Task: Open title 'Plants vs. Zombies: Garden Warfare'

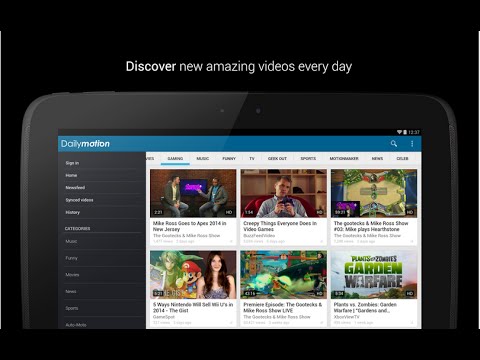Action: (x=365, y=307)
